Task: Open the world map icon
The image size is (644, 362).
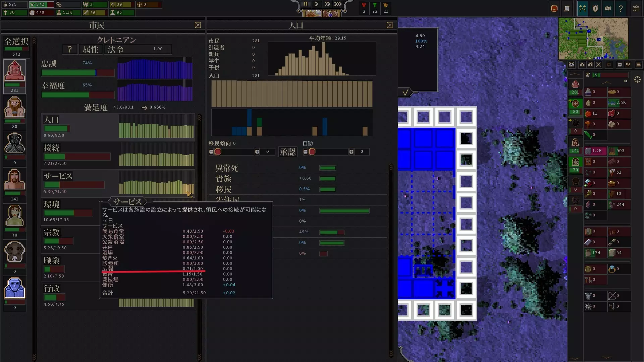Action: pyautogui.click(x=608, y=9)
